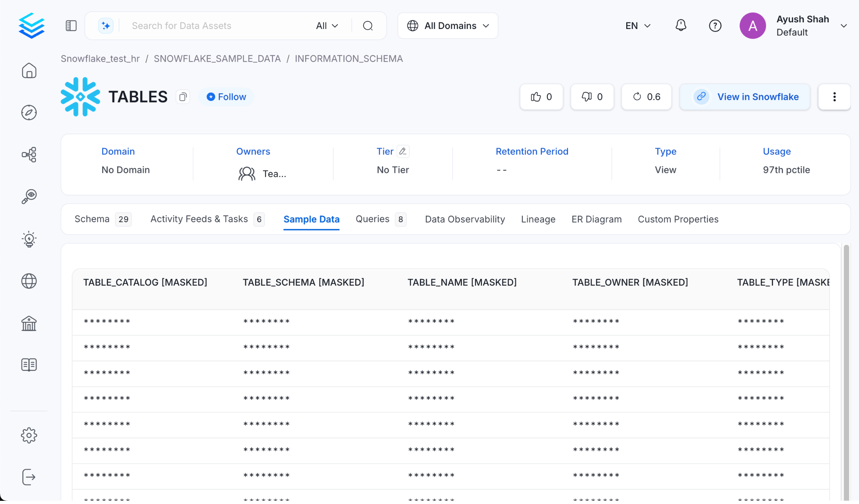The image size is (859, 504).
Task: Open the Glossary book icon in sidebar
Action: pos(29,364)
